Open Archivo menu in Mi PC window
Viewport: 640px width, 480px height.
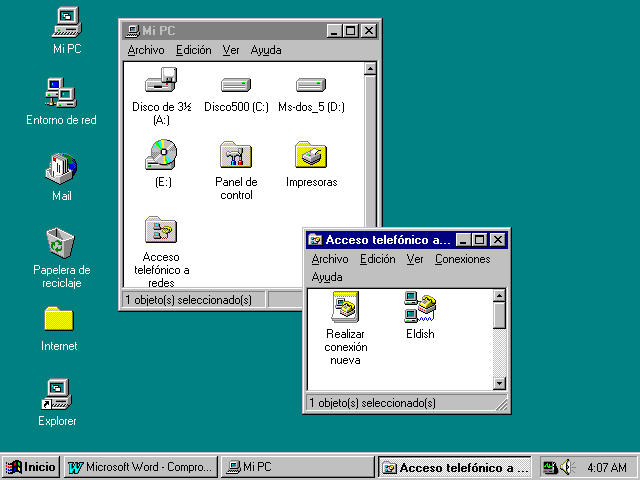point(146,50)
